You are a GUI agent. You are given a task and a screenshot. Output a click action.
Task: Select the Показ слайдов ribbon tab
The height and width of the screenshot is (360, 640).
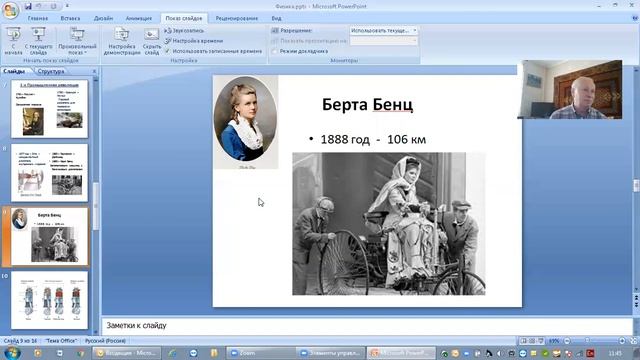click(184, 18)
